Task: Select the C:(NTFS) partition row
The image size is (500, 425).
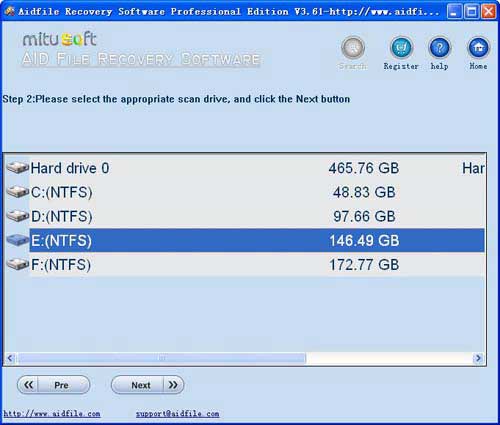Action: pos(245,192)
